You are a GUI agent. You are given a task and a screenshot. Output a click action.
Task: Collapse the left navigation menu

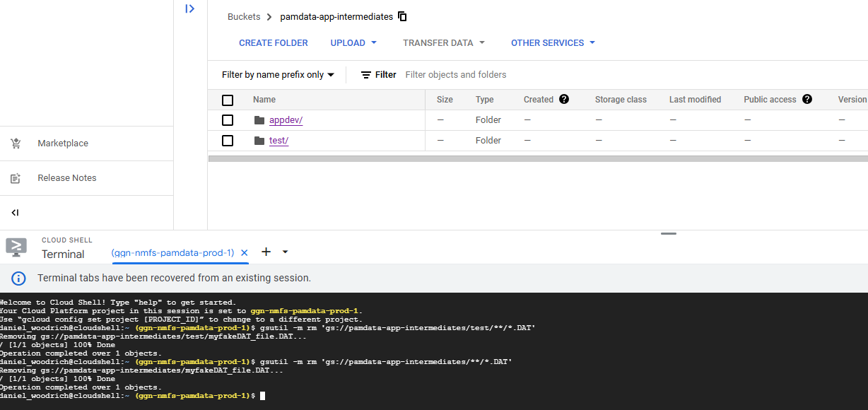[x=15, y=213]
